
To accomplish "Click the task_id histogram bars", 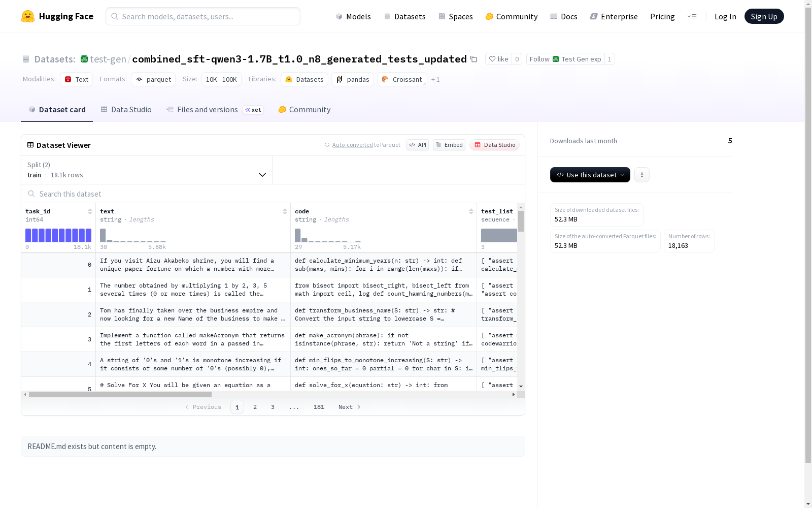I will 58,235.
